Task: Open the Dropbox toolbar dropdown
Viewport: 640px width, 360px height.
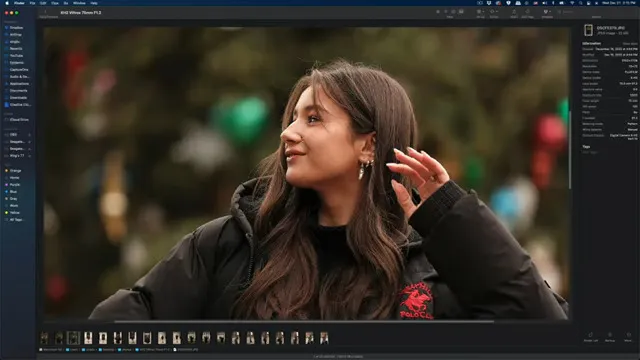Action: [x=547, y=12]
